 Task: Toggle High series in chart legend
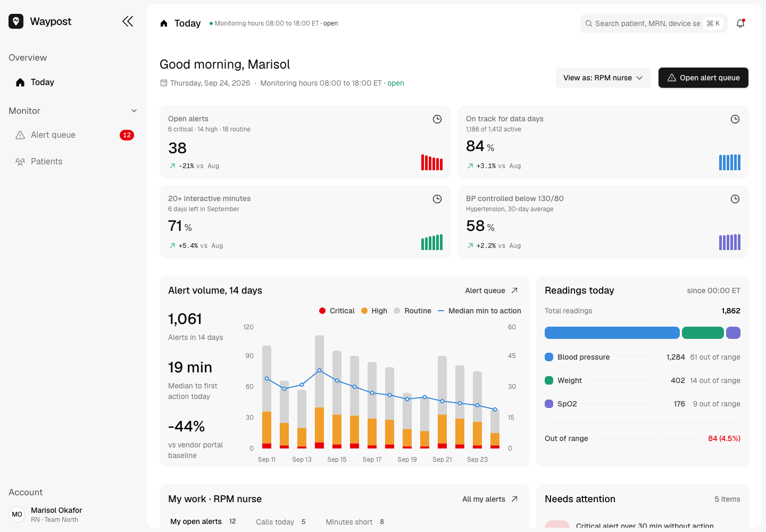(374, 311)
